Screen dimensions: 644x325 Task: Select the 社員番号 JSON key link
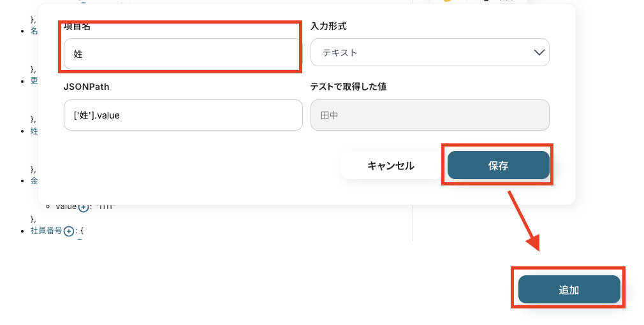[47, 231]
